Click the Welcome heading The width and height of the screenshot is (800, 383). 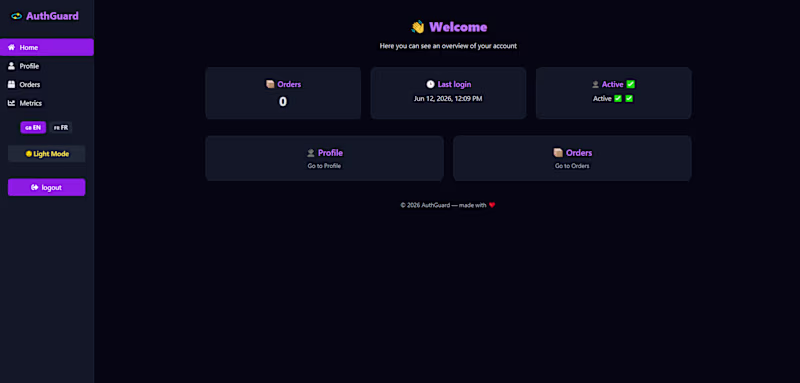tap(458, 27)
